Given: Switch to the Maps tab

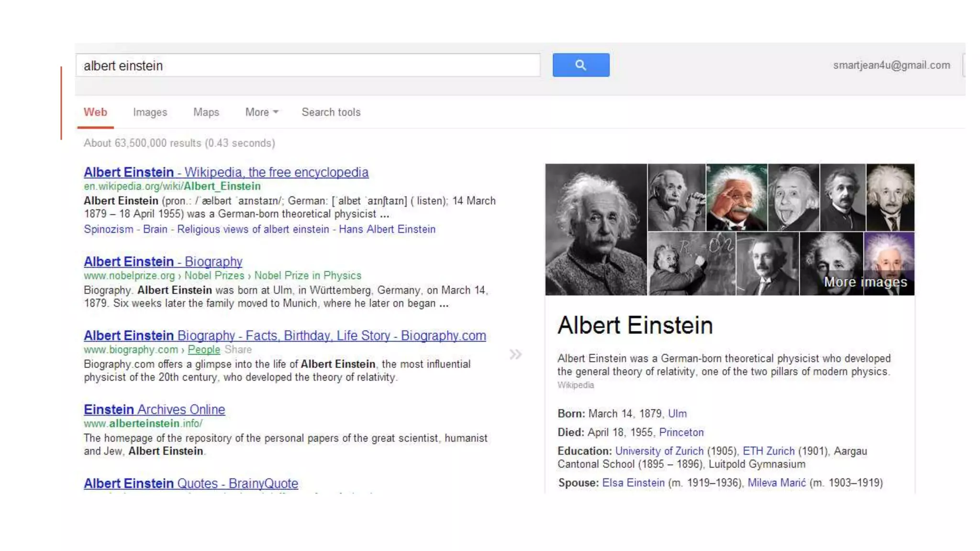Looking at the screenshot, I should (x=206, y=112).
